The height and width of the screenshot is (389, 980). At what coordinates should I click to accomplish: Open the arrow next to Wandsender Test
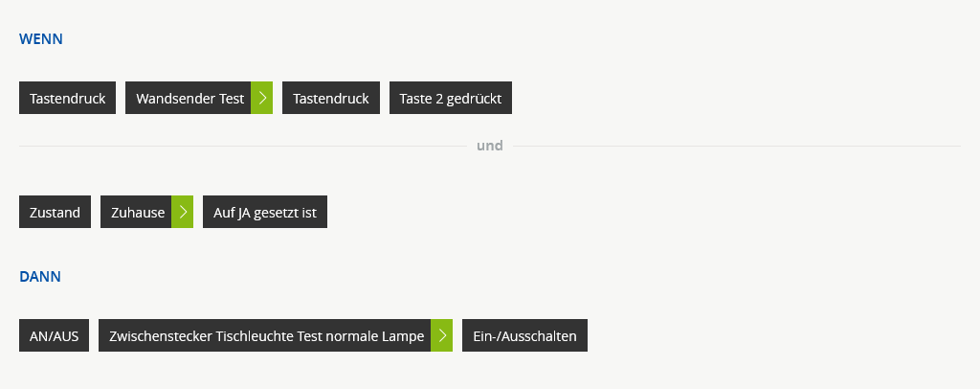click(262, 99)
